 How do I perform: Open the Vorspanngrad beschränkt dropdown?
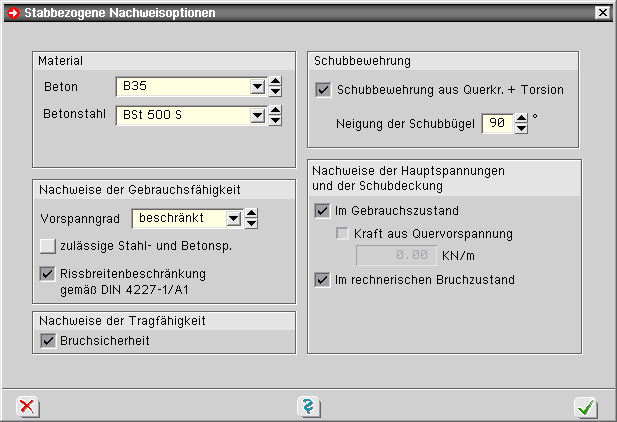tap(233, 218)
